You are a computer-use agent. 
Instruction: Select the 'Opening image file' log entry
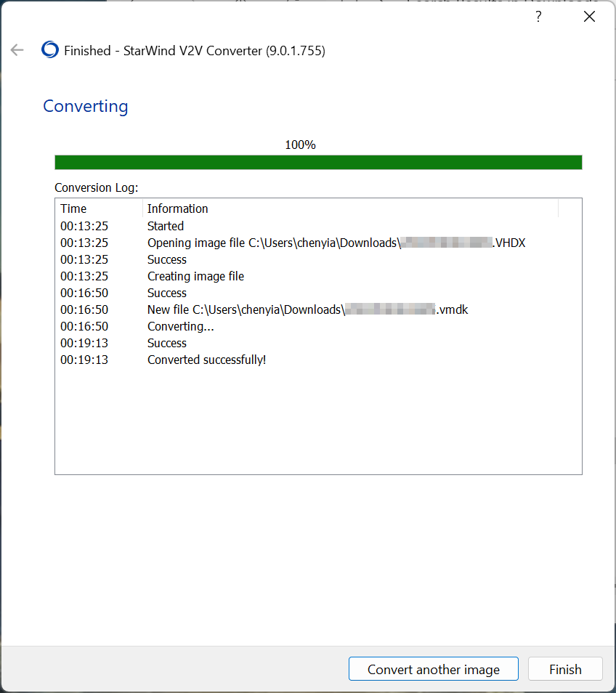(318, 243)
